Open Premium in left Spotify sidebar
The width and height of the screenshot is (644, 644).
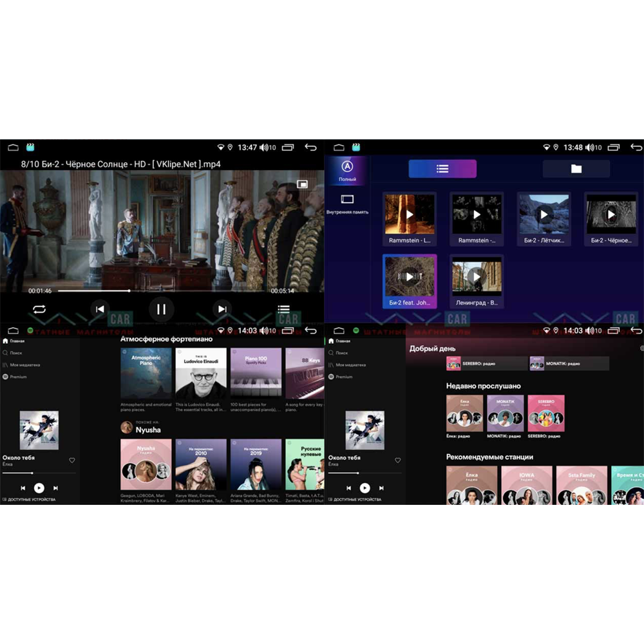[15, 377]
